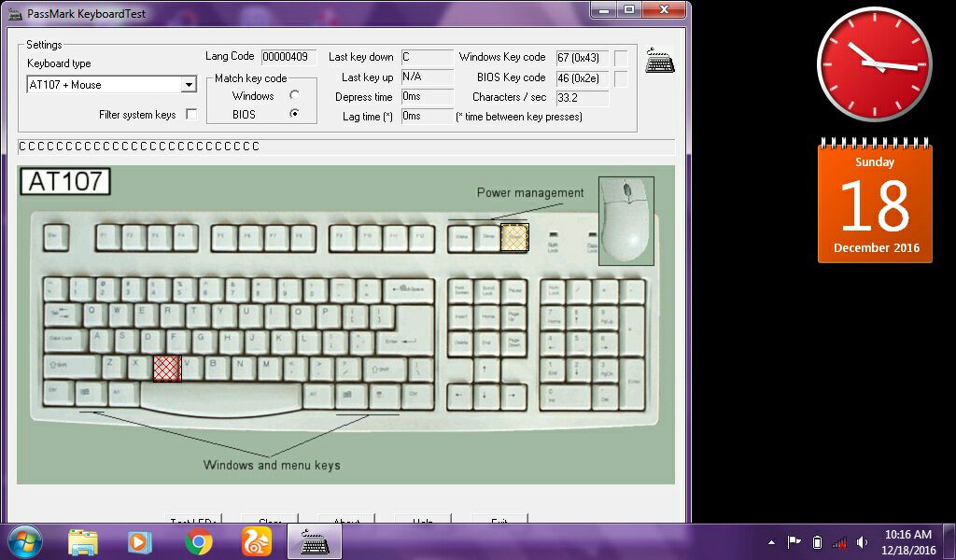Toggle the Filter system keys checkbox
This screenshot has height=560, width=956.
(x=191, y=114)
